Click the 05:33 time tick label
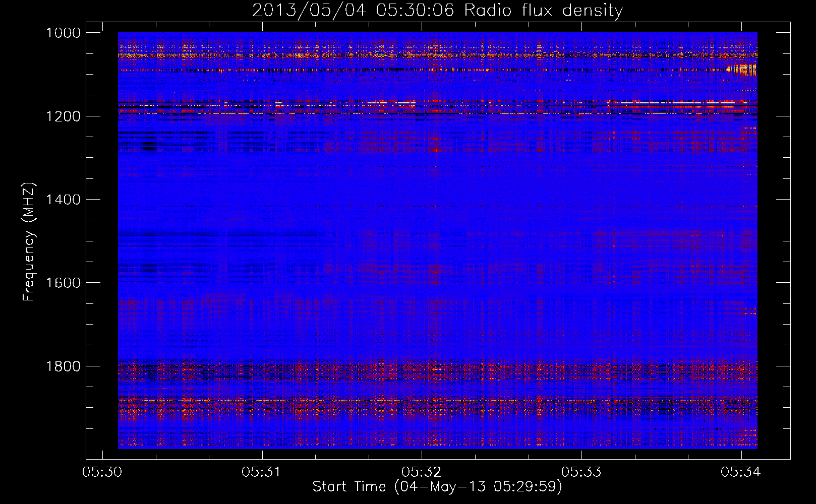This screenshot has height=504, width=816. (x=581, y=472)
